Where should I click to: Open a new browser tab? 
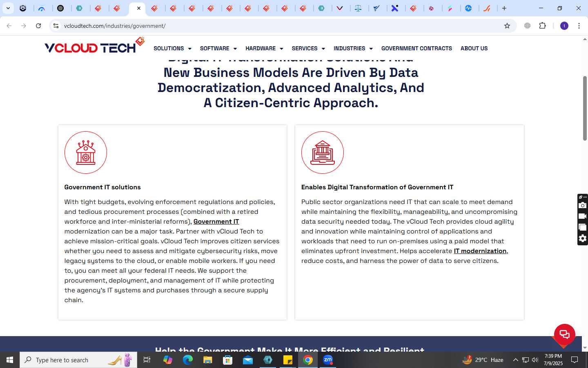tap(504, 8)
